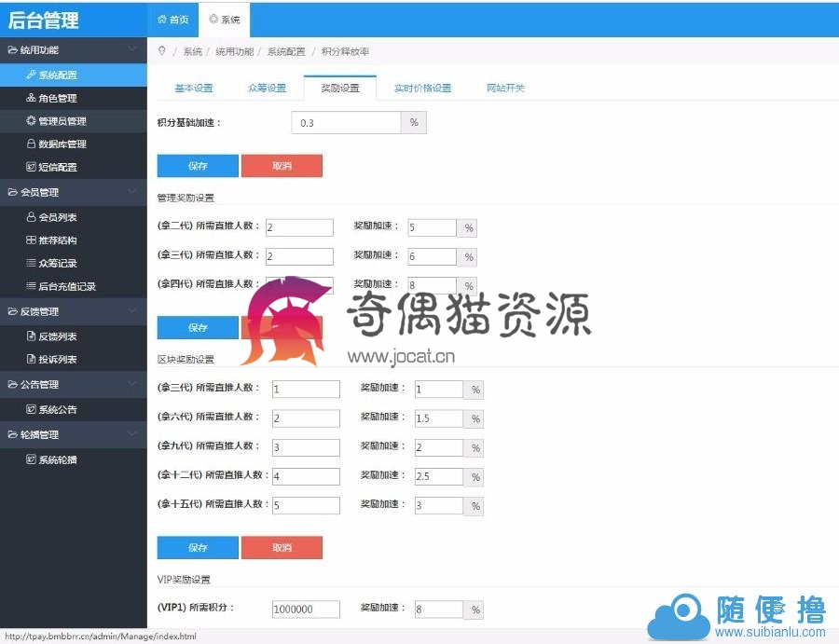
Task: Click the gear icon beside 管理员管理
Action: click(x=31, y=121)
